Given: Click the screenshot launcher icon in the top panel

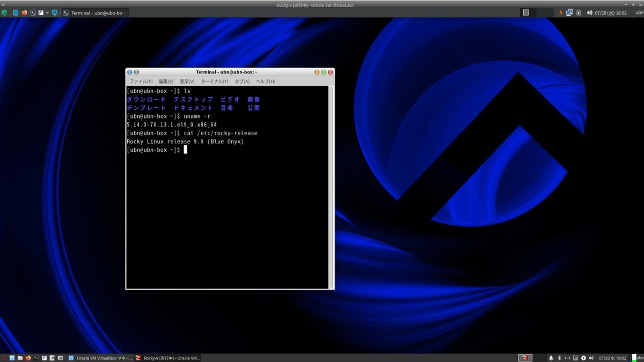Looking at the screenshot, I should click(x=41, y=12).
